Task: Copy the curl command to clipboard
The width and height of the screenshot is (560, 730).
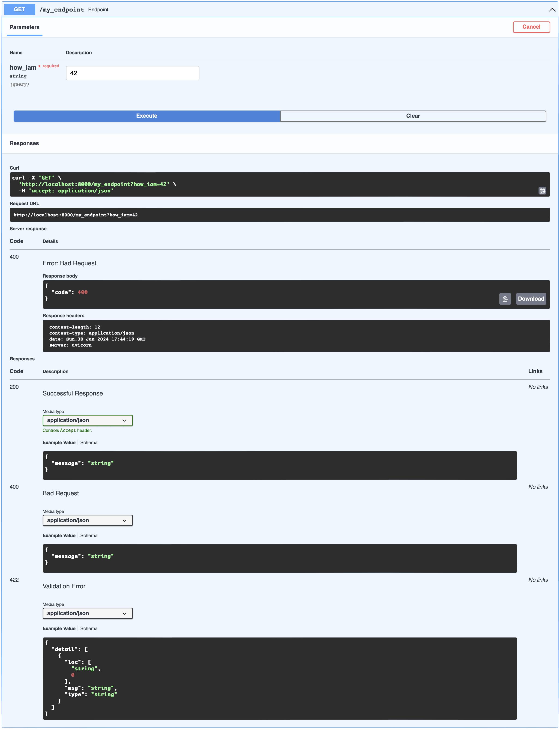Action: coord(542,191)
